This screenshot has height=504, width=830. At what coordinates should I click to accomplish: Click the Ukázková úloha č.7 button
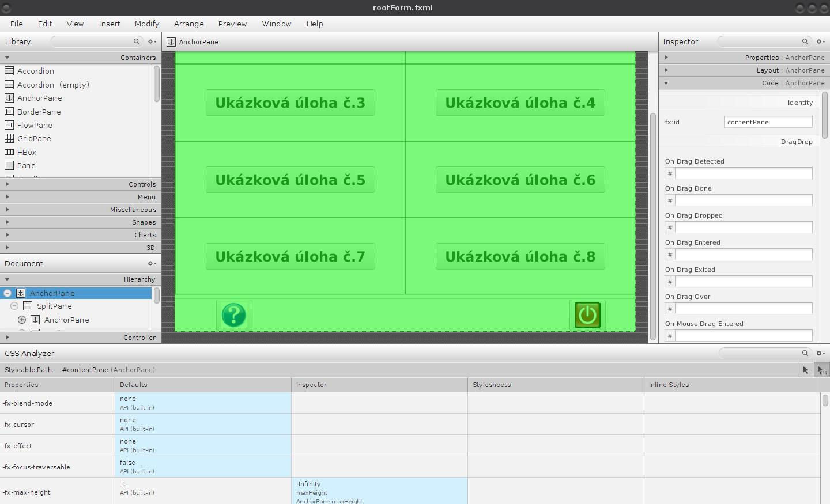coord(290,256)
